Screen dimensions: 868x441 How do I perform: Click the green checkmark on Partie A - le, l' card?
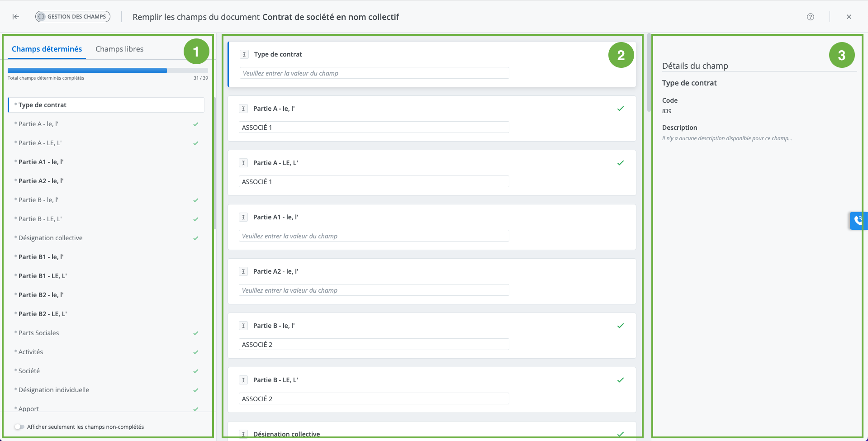620,109
